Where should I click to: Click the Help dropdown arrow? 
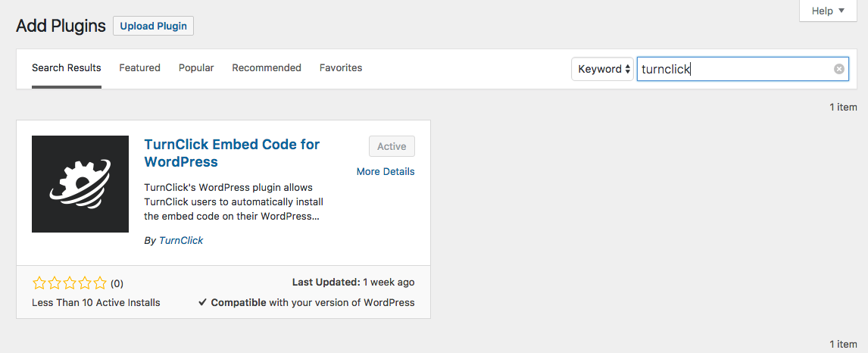point(842,11)
